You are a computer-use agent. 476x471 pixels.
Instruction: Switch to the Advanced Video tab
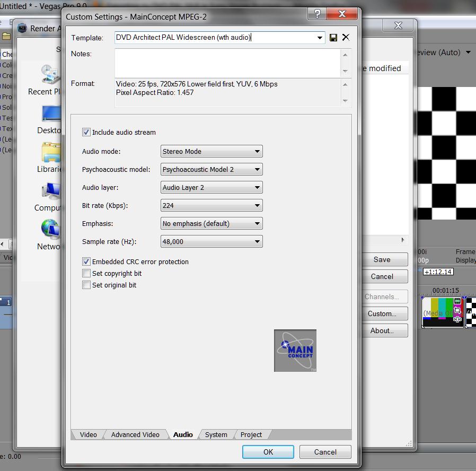135,434
